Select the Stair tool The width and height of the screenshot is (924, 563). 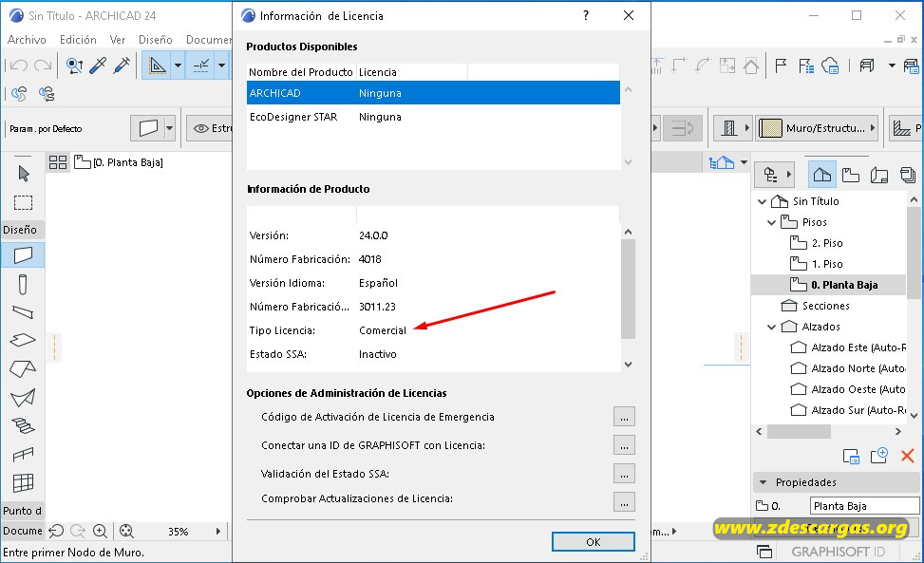click(x=23, y=425)
